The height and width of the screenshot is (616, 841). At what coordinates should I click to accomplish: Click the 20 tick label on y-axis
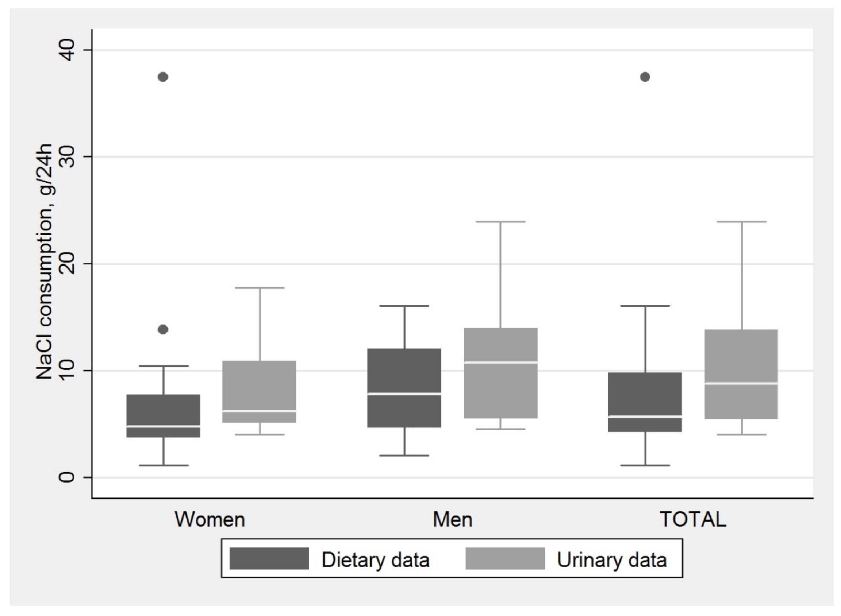tap(67, 264)
